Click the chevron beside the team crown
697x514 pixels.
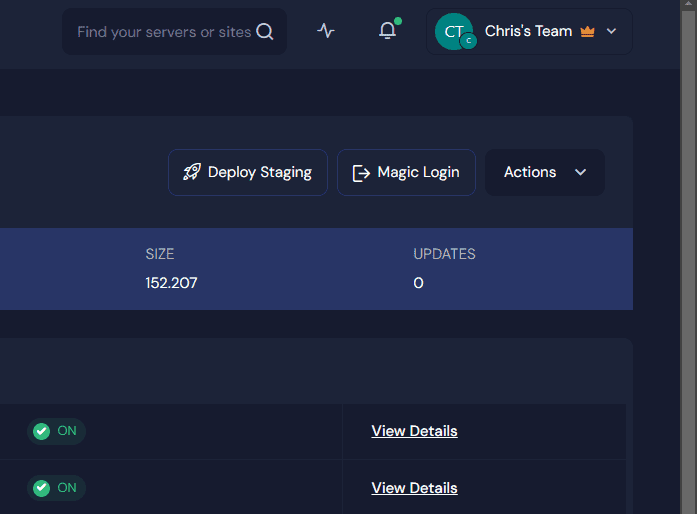point(612,32)
